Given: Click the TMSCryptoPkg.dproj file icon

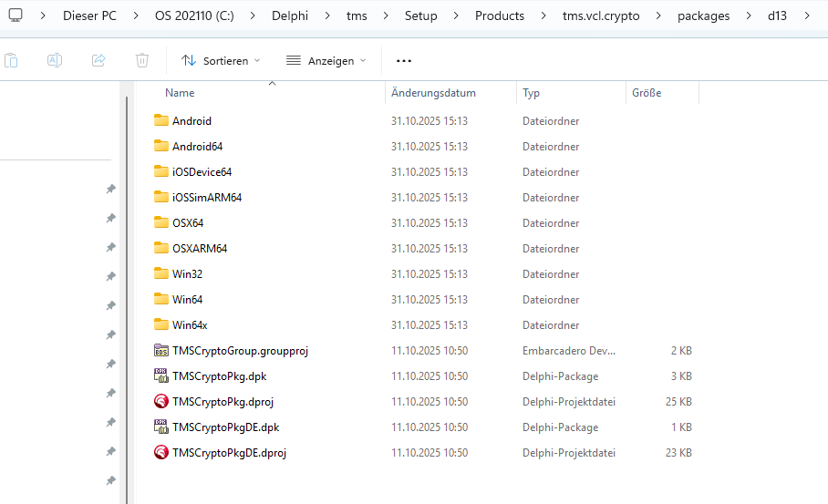Looking at the screenshot, I should 161,401.
